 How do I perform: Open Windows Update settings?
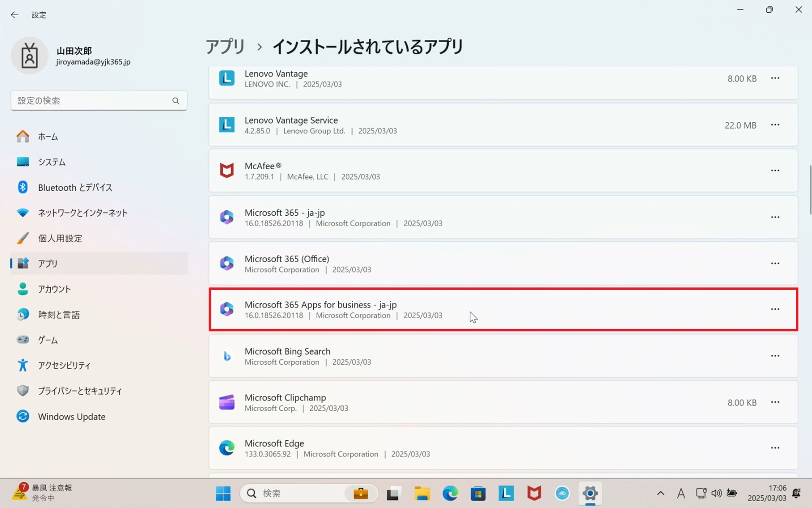[99, 417]
